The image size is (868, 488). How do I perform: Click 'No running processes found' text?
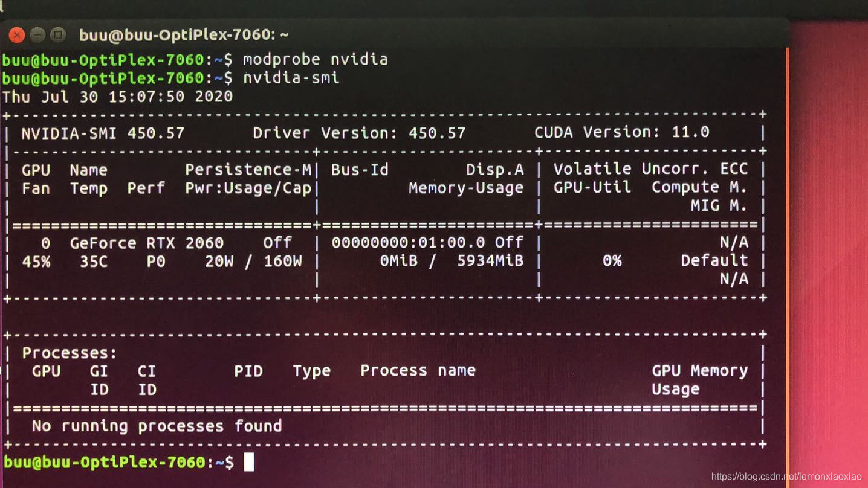(157, 426)
